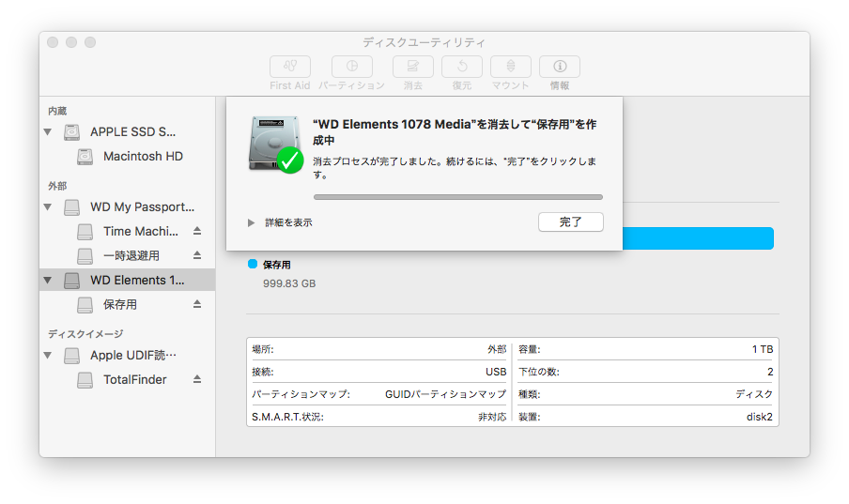Click the 復元 restore toolbar icon
849x504 pixels.
tap(462, 67)
